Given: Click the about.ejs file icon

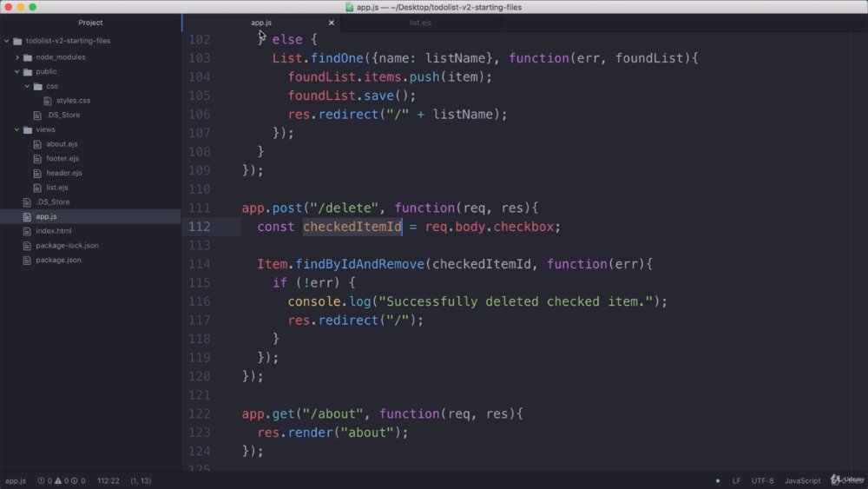Looking at the screenshot, I should pos(37,144).
